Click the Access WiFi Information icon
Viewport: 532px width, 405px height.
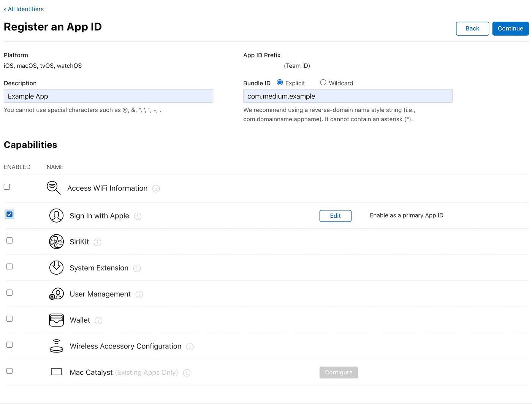(x=53, y=188)
